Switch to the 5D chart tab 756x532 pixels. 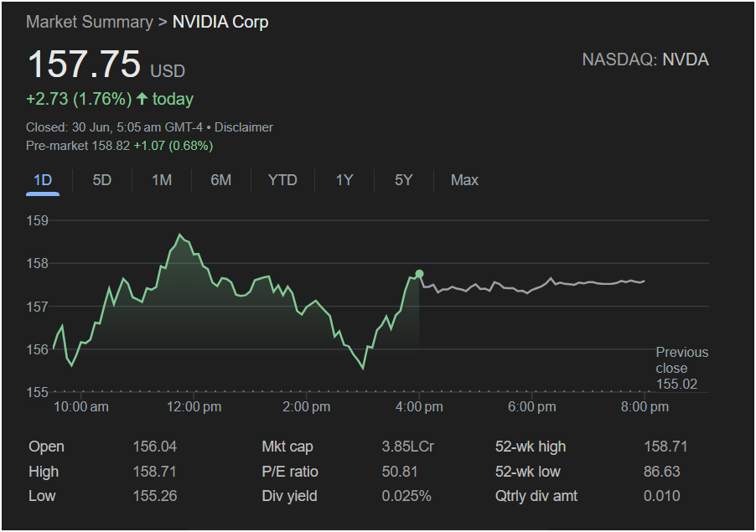pyautogui.click(x=101, y=180)
